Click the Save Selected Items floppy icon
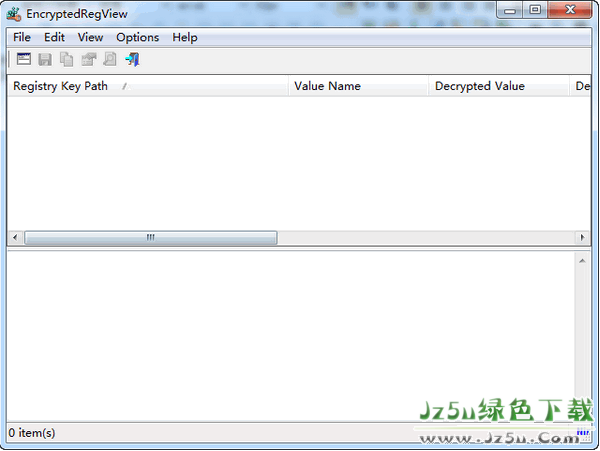The height and width of the screenshot is (451, 600). click(x=45, y=59)
